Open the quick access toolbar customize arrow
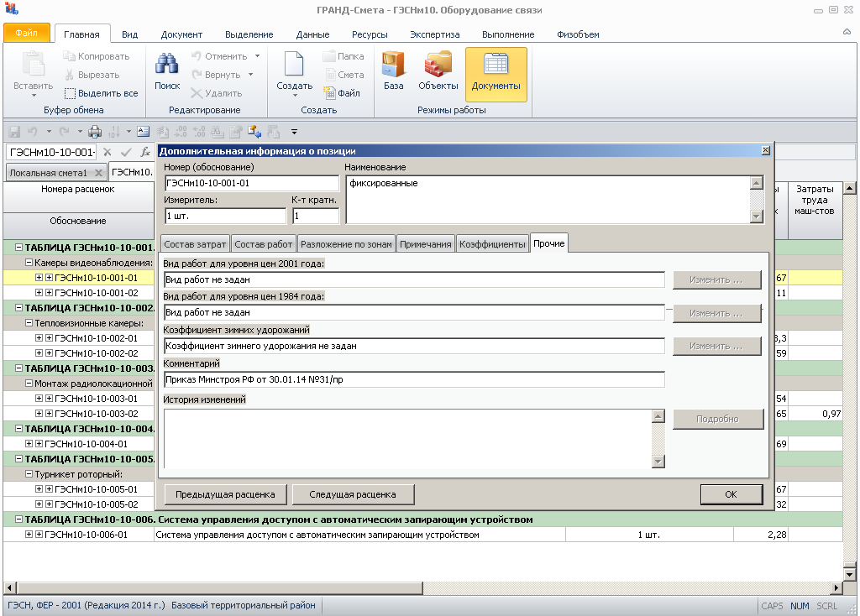This screenshot has width=860, height=616. point(294,132)
